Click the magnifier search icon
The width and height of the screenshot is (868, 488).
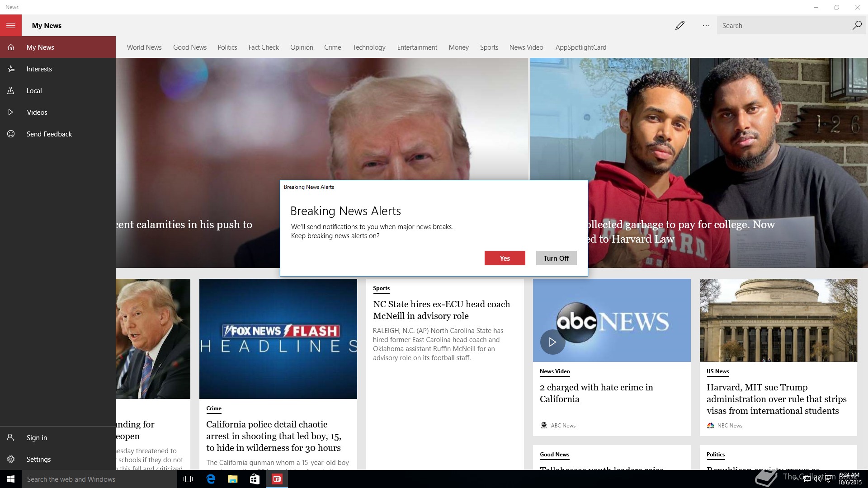pyautogui.click(x=857, y=25)
